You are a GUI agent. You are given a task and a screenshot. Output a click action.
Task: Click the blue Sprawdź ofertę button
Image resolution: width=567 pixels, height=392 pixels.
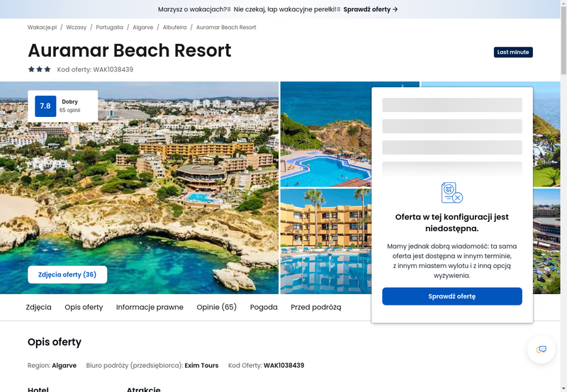click(x=452, y=296)
